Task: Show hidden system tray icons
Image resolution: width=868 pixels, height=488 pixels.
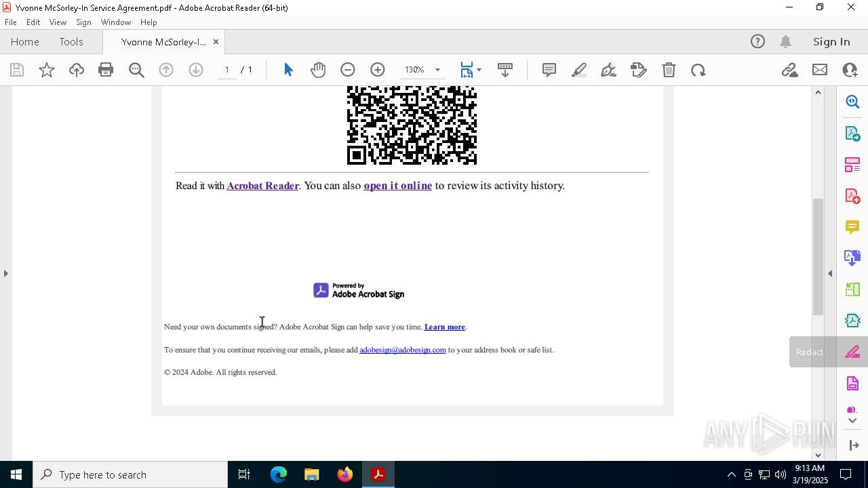Action: click(731, 474)
